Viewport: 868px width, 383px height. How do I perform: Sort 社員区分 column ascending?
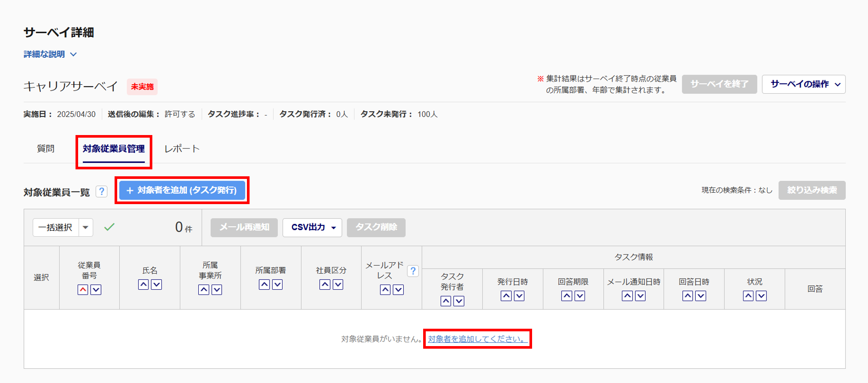pyautogui.click(x=325, y=284)
